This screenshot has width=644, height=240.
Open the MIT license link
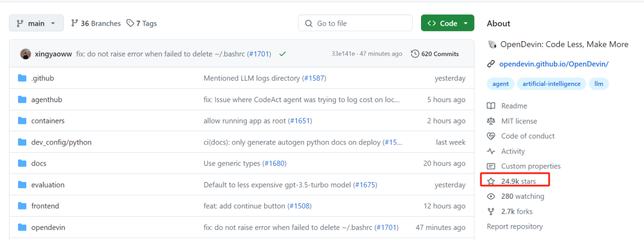click(x=519, y=121)
